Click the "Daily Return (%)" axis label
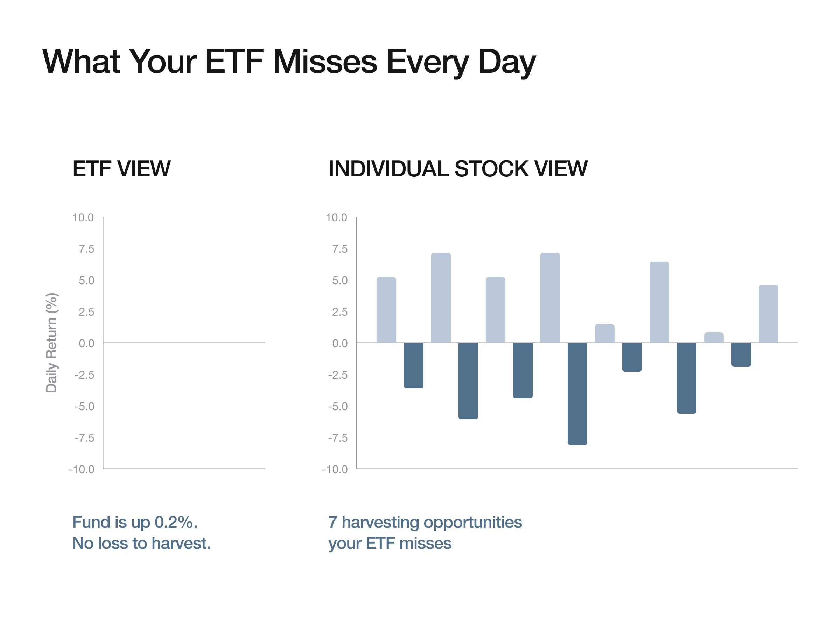This screenshot has height=630, width=840. click(51, 343)
